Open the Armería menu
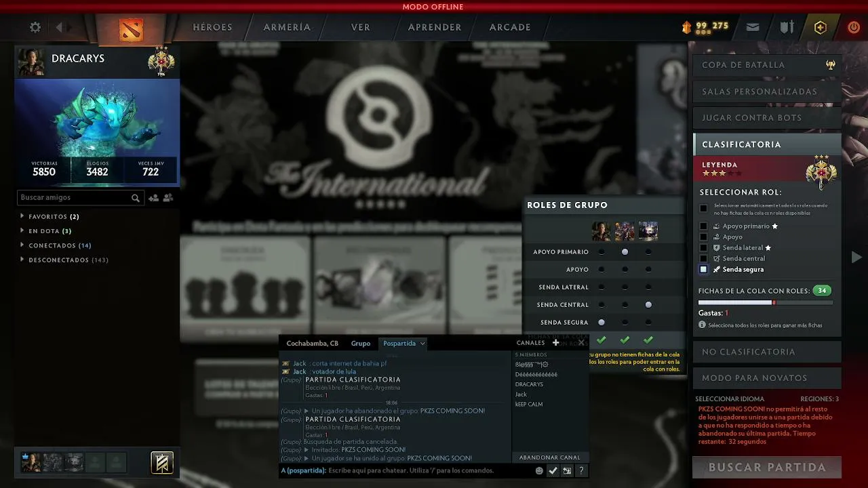Screen dimensions: 868x488 click(x=287, y=28)
